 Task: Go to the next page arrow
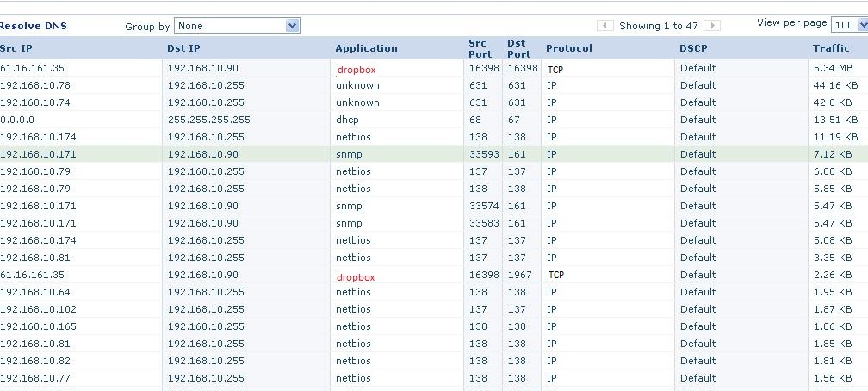coord(712,26)
